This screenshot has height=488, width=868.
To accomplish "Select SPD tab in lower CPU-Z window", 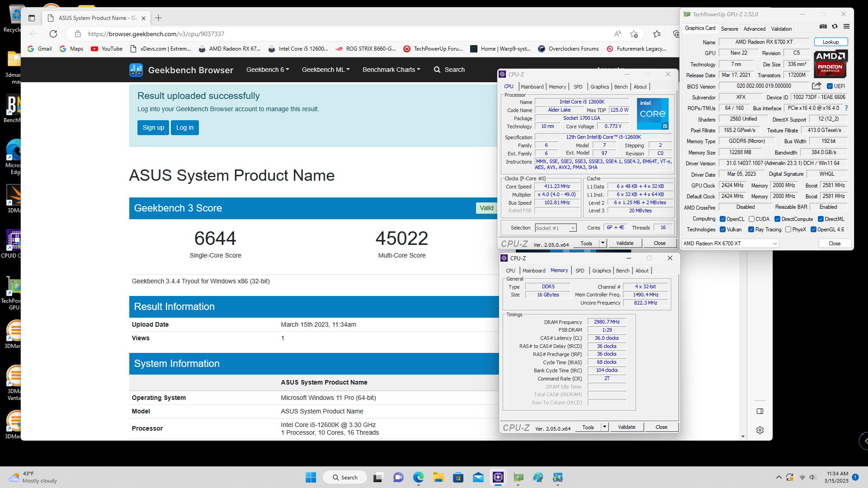I will (580, 271).
